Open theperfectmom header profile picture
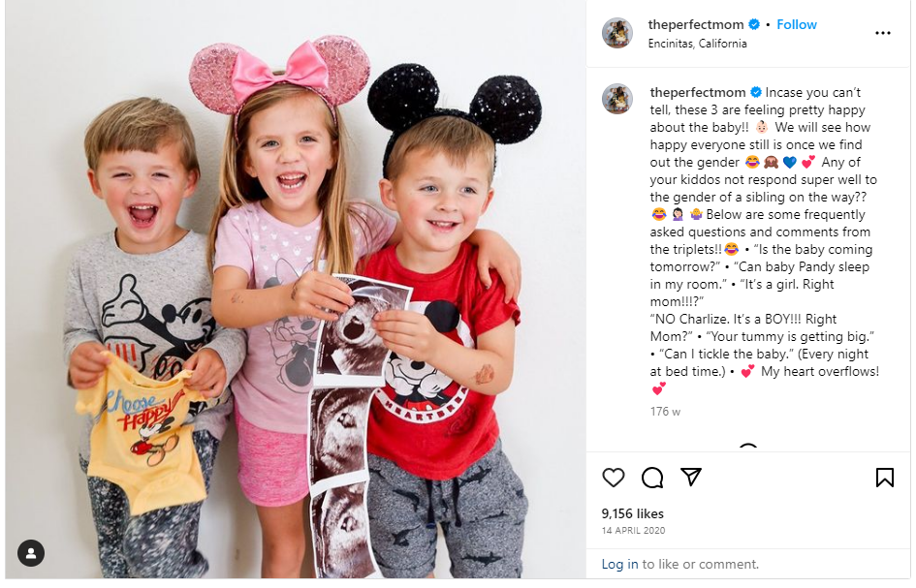The width and height of the screenshot is (916, 588). [x=617, y=33]
